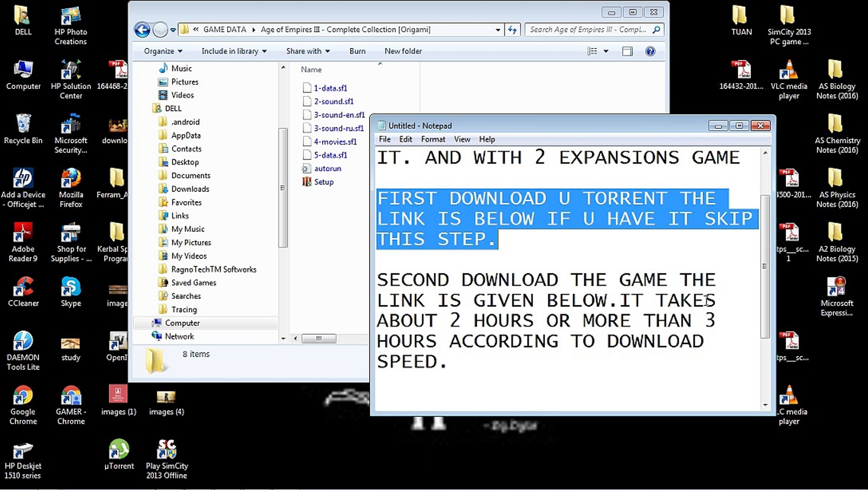This screenshot has width=868, height=490.
Task: Click Age of Empires III breadcrumb segment
Action: pyautogui.click(x=345, y=29)
